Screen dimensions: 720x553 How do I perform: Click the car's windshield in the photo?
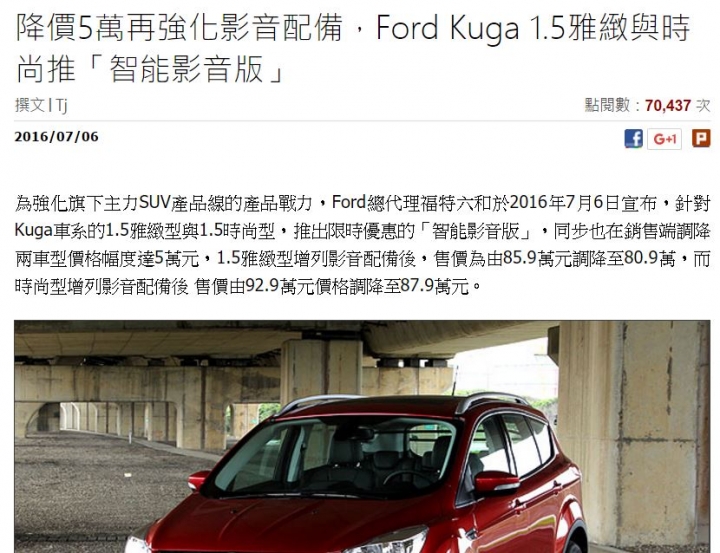pos(331,457)
